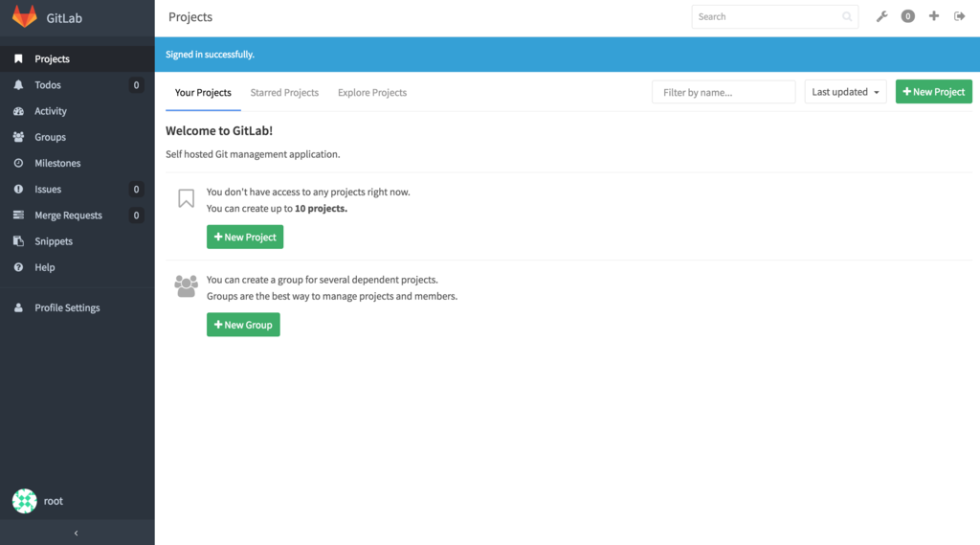
Task: Click the Projects page title in header
Action: pos(190,17)
